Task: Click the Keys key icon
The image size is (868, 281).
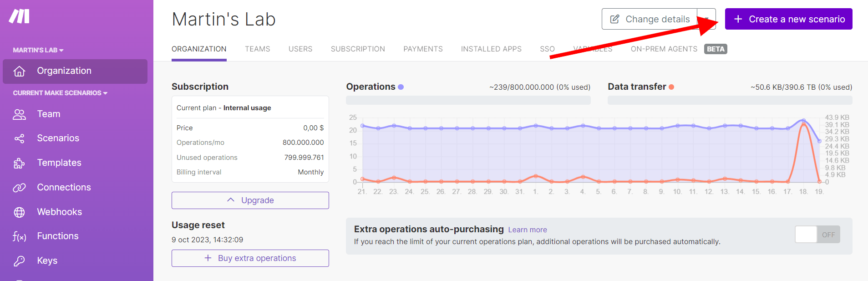Action: pos(19,261)
